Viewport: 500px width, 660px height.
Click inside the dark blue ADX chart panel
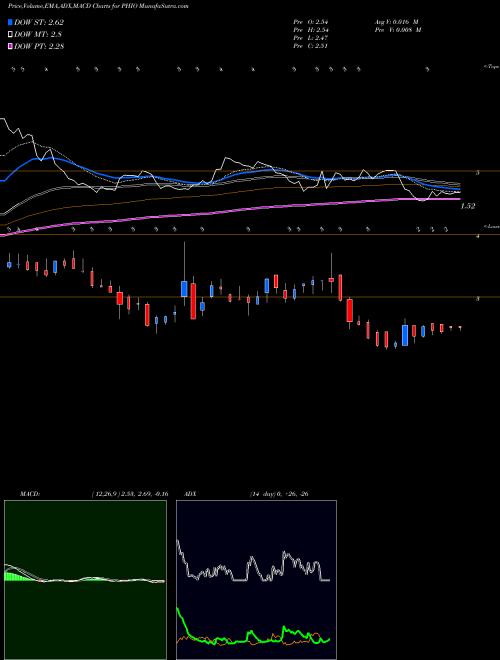pyautogui.click(x=256, y=580)
